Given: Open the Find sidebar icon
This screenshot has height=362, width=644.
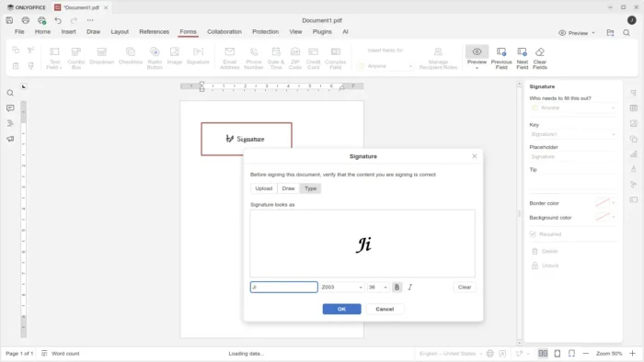Looking at the screenshot, I should (x=10, y=93).
